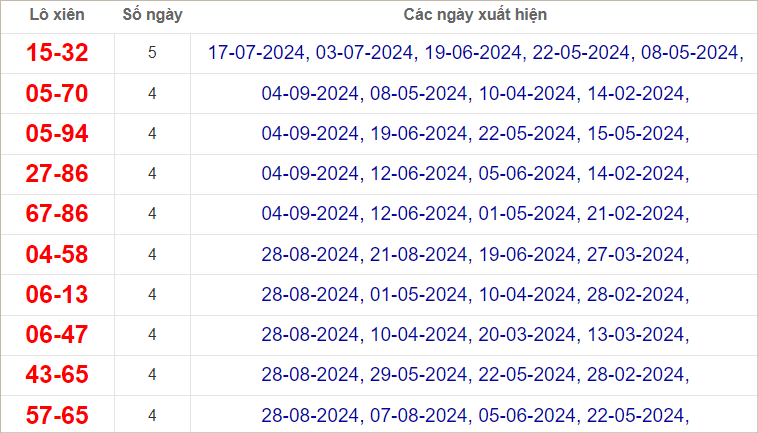Click the day count 5 for 15-32

click(x=152, y=53)
